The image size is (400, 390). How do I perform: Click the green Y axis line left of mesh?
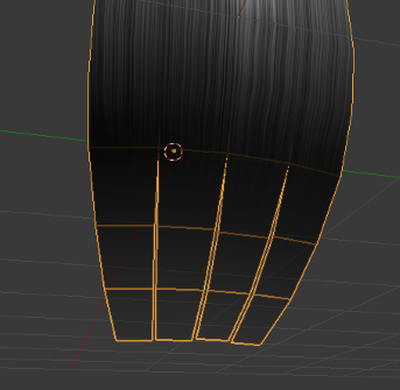(43, 135)
